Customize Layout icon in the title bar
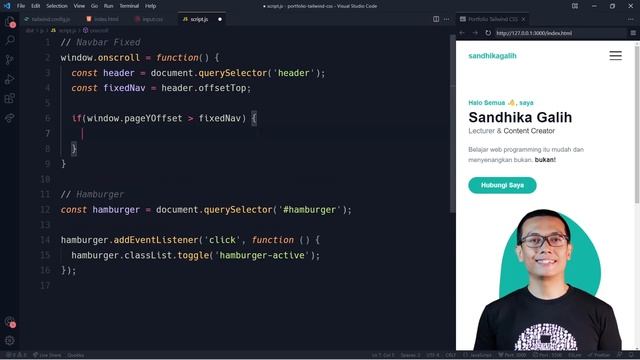The image size is (640, 360). 575,6
